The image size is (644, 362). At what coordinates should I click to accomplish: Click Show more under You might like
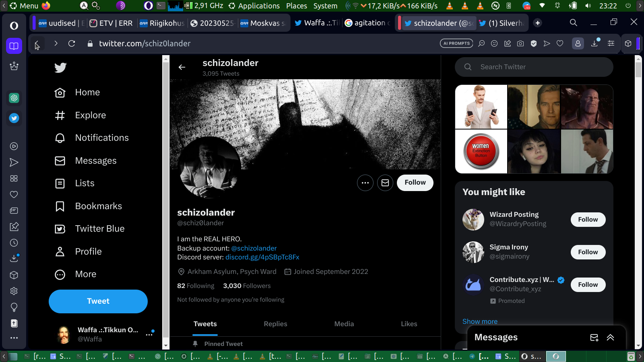480,322
